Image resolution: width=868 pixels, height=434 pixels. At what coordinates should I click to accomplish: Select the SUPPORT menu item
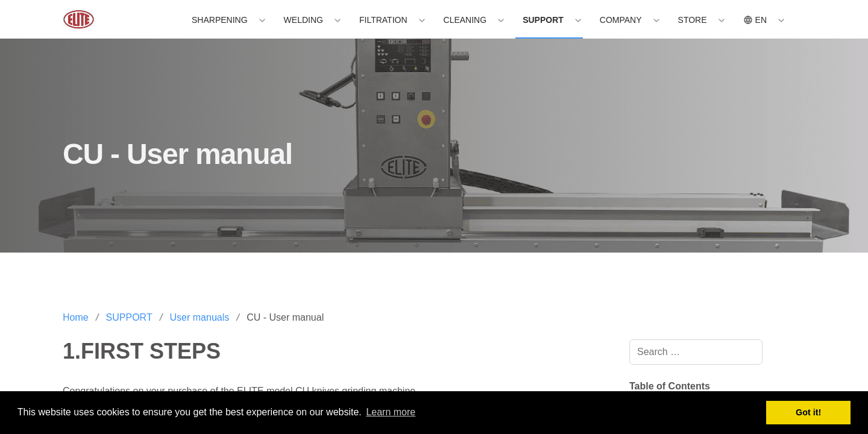coord(543,20)
